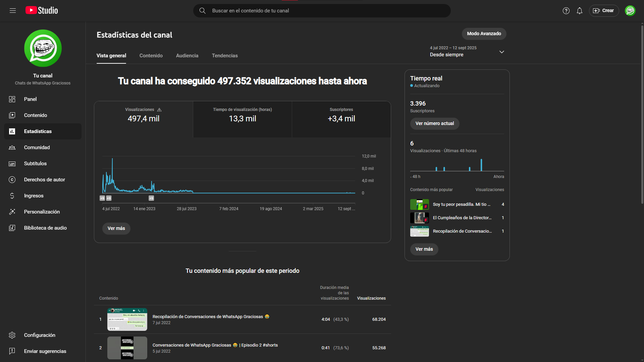Click the Visualizaciones column header in table

coord(371,298)
